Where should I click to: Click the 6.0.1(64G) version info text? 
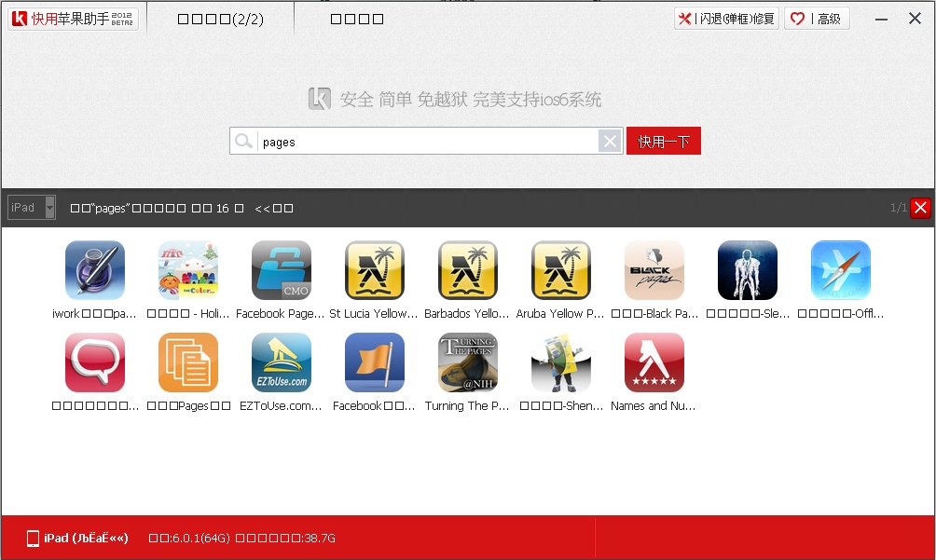coord(189,539)
